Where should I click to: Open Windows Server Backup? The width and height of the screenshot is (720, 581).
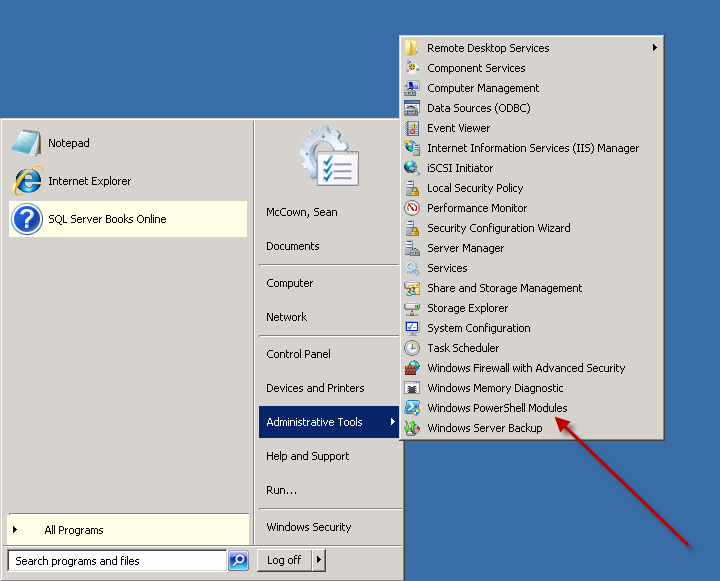pyautogui.click(x=532, y=428)
